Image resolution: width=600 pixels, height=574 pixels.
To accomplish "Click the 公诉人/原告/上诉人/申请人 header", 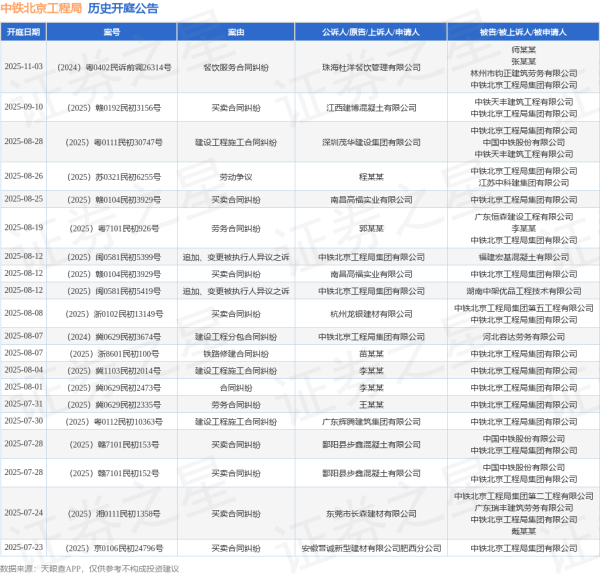I will point(371,32).
